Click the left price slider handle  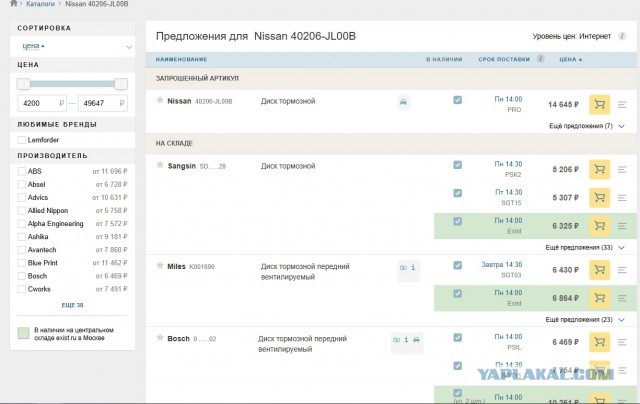click(x=23, y=84)
